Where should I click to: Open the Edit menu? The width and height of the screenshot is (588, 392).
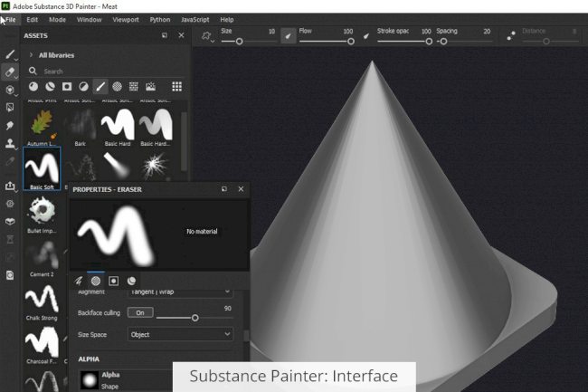pos(33,20)
